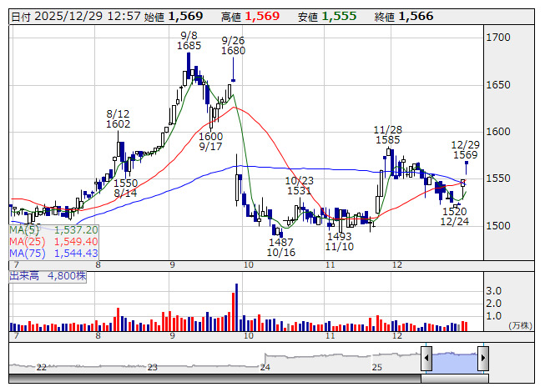Click the 安値 1,555 low price
The image size is (545, 392).
coord(327,17)
